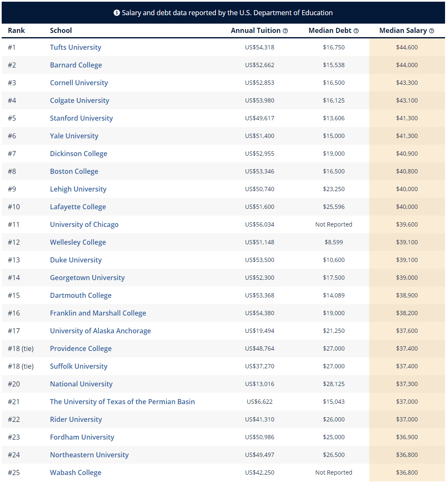Click #18 (tie) rank for Providence College

point(21,348)
